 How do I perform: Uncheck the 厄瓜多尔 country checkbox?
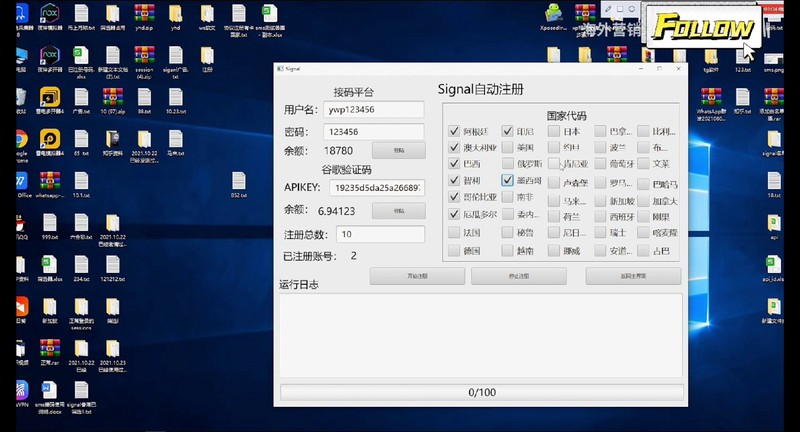pyautogui.click(x=454, y=214)
